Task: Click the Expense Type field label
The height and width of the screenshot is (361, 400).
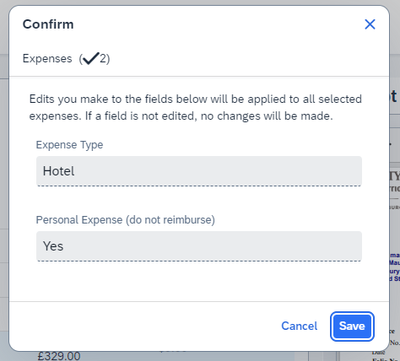Action: coord(70,145)
